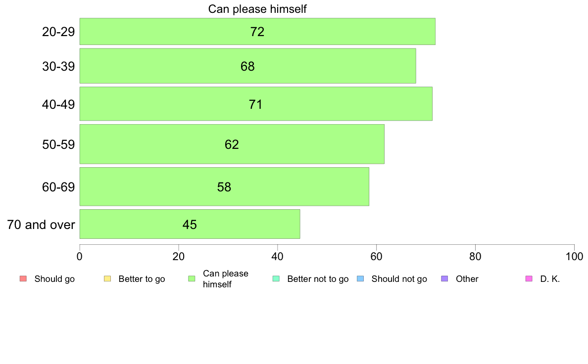Viewport: 588px width, 364px height.
Task: Click the 60-69 bar showing 58
Action: [x=224, y=186]
